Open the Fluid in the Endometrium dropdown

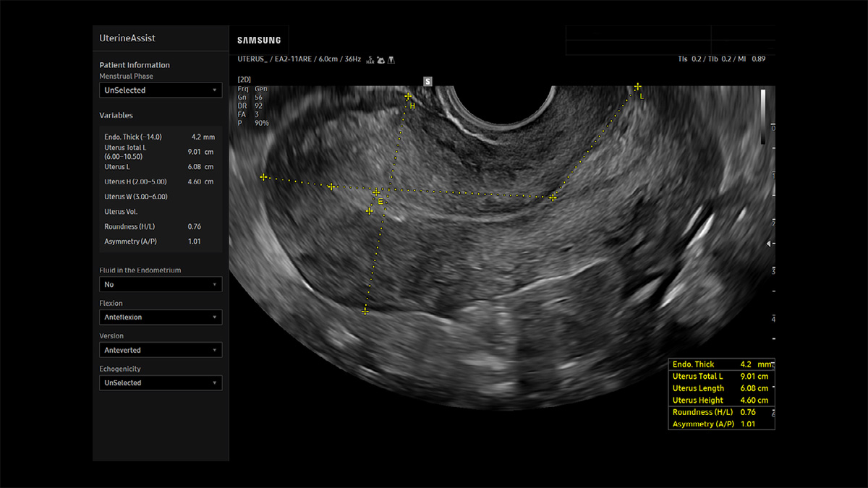coord(161,285)
